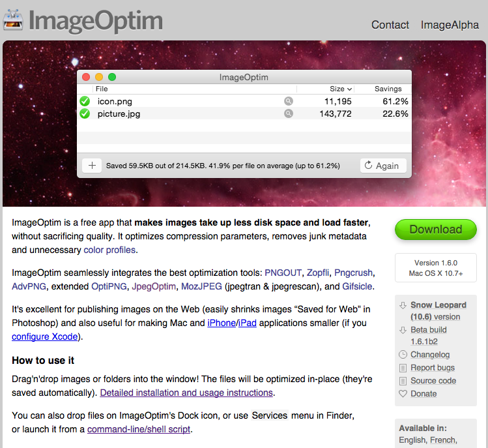
Task: Follow the iPad link
Action: 248,323
